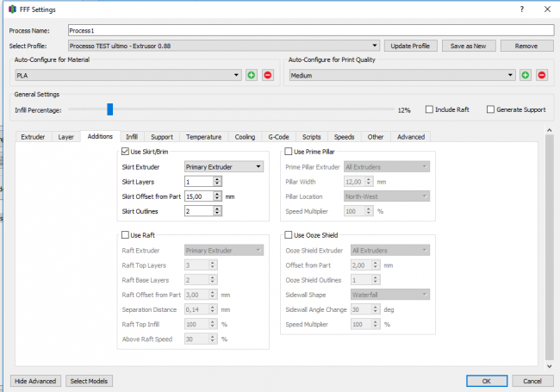Click the Infill Percentage slider handle
Screen dimensions: 560x392
109,109
